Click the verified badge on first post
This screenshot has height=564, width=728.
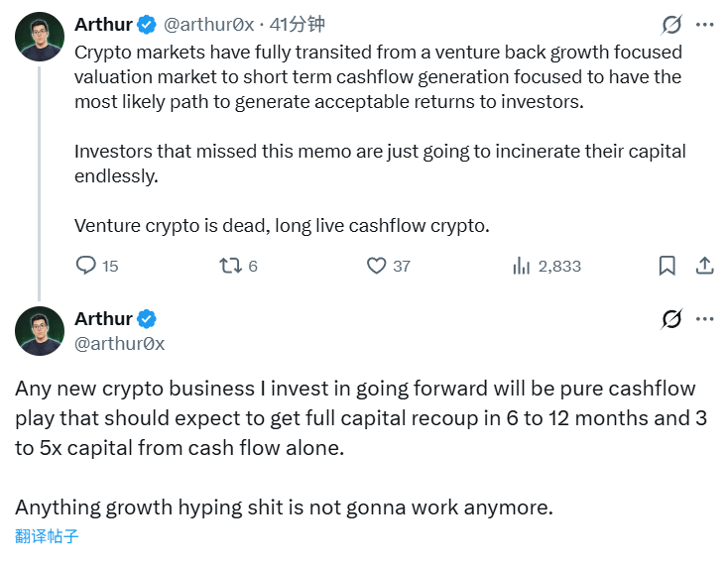pos(147,24)
